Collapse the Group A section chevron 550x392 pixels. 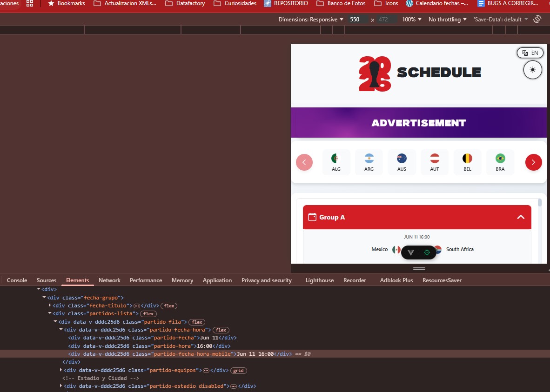point(521,217)
